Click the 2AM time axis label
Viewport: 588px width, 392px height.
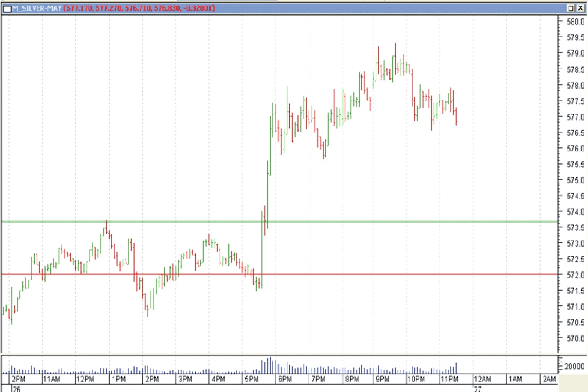pos(549,379)
